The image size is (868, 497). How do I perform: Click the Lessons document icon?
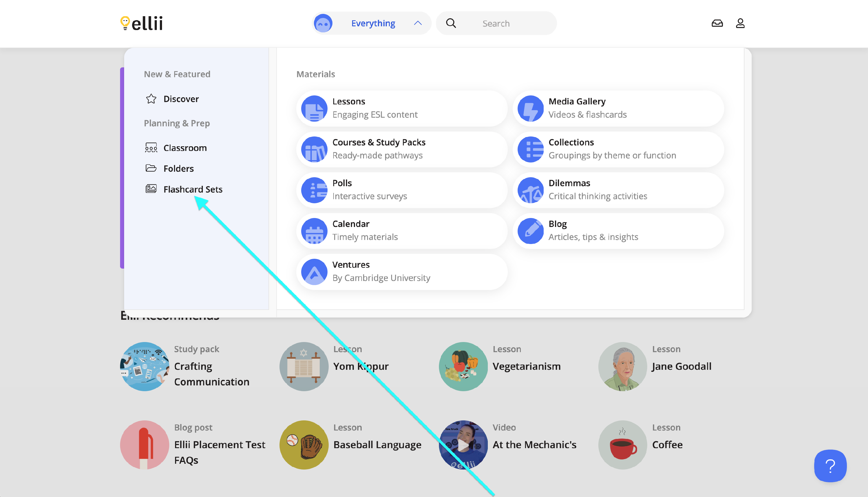click(x=314, y=108)
